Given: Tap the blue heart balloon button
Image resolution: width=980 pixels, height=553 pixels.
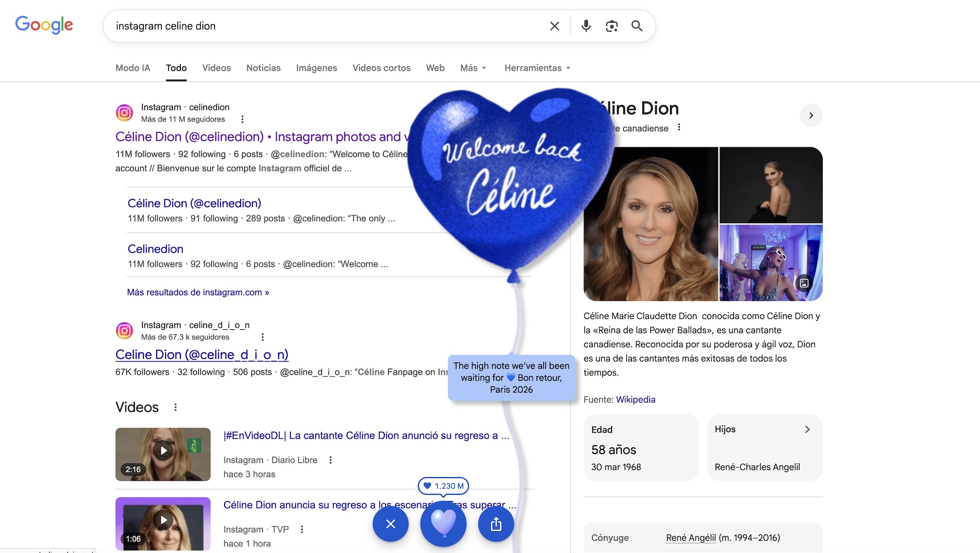Looking at the screenshot, I should (443, 524).
